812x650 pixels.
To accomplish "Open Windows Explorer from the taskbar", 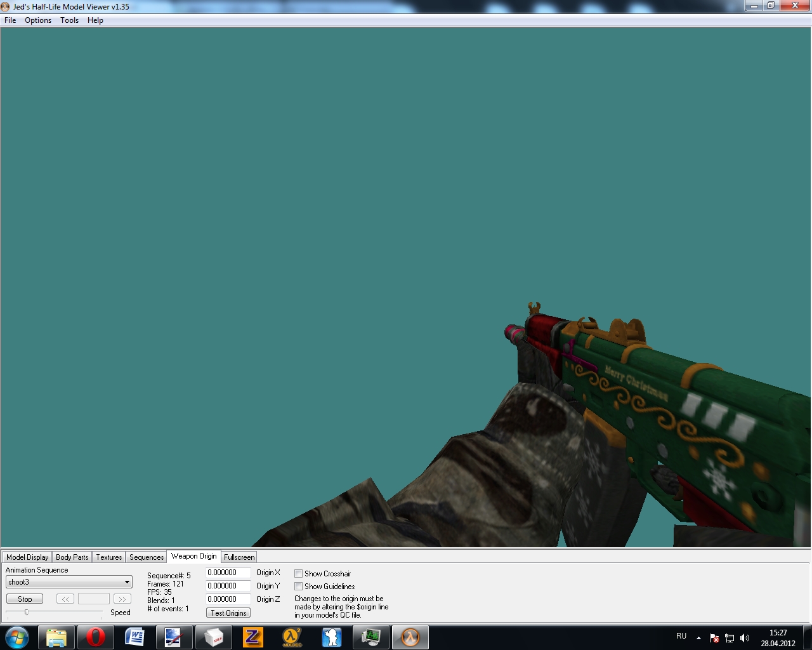I will pos(56,637).
